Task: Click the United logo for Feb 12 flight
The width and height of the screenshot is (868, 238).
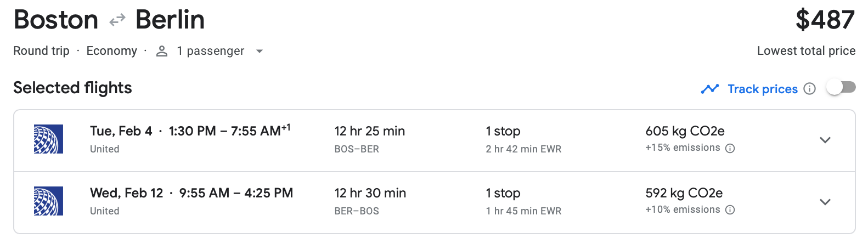Action: point(48,201)
